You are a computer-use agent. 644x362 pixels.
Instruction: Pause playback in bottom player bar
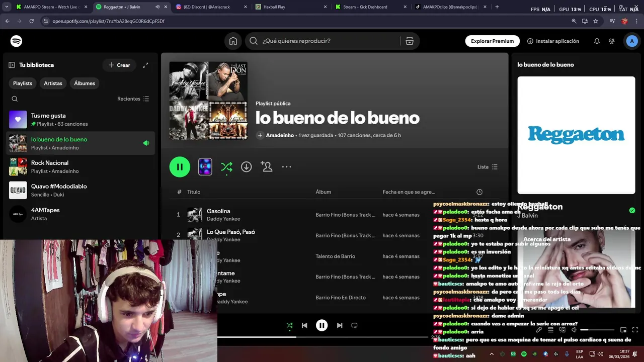point(322,325)
